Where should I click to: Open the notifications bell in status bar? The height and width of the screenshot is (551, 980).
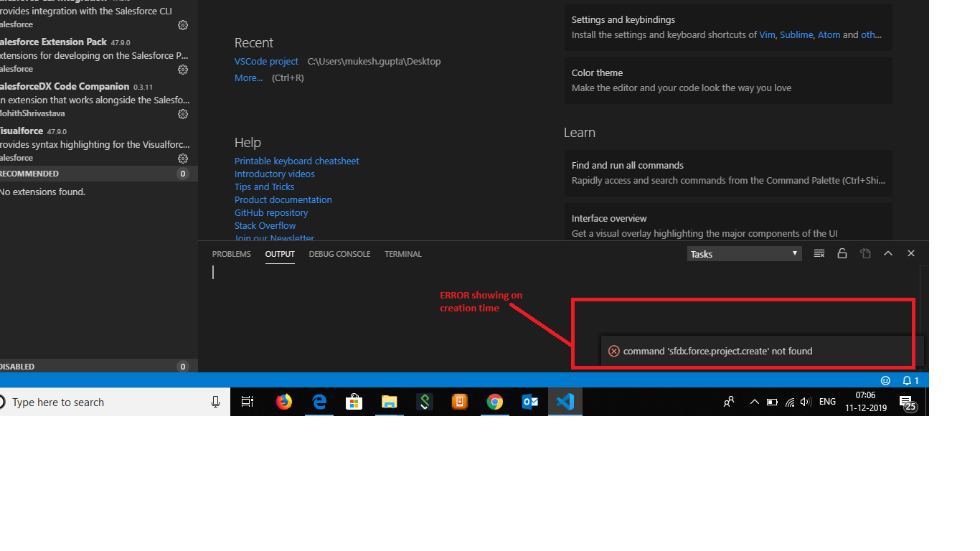point(910,380)
